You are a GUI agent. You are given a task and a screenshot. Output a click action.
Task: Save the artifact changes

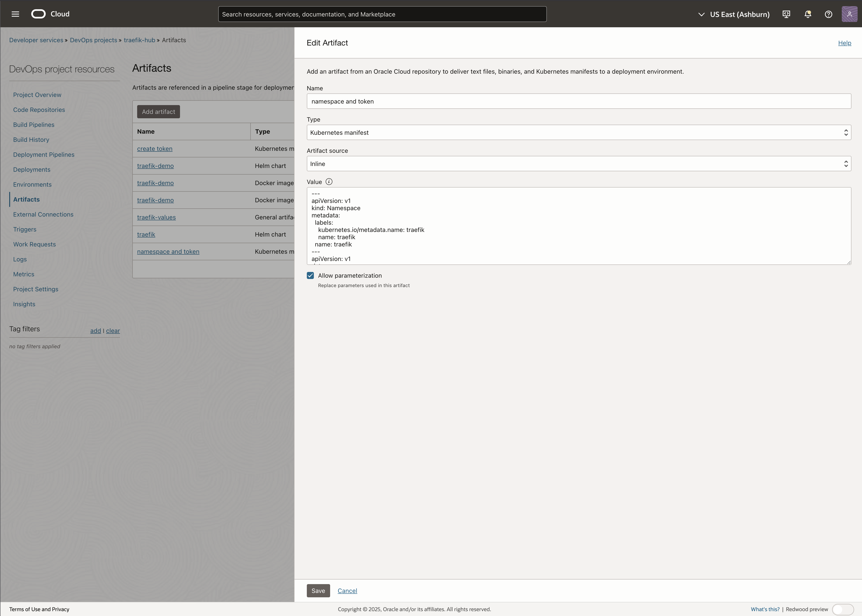point(318,590)
